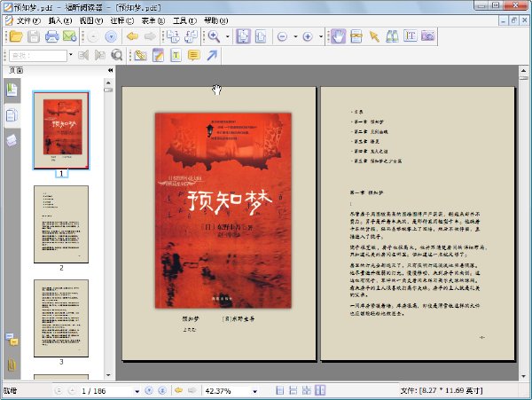Open dropdown next to zoom-in button
The image size is (532, 400).
(x=321, y=36)
